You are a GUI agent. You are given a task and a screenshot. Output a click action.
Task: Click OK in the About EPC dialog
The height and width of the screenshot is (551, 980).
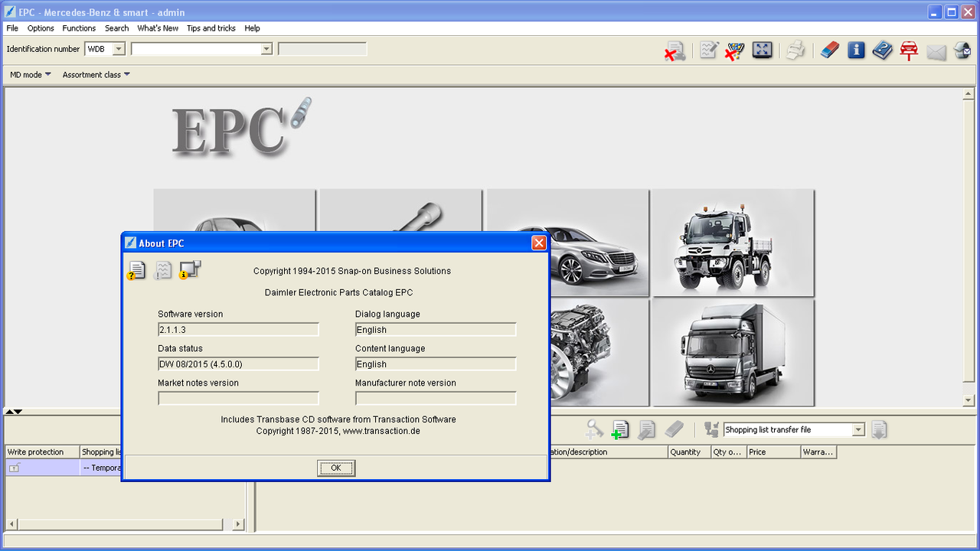[x=336, y=468]
